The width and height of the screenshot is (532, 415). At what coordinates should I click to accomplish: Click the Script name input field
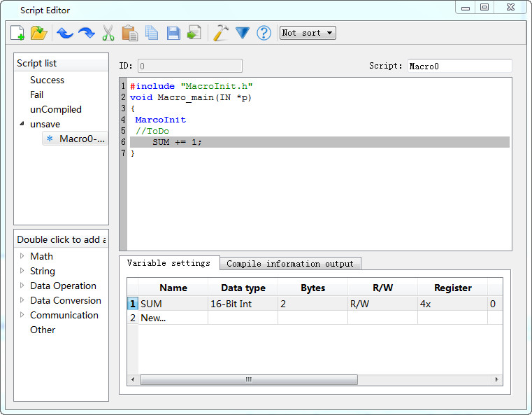pos(459,66)
